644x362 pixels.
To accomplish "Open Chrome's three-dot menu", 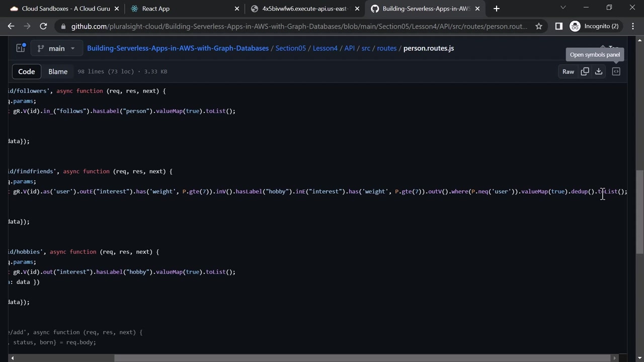I will (632, 26).
